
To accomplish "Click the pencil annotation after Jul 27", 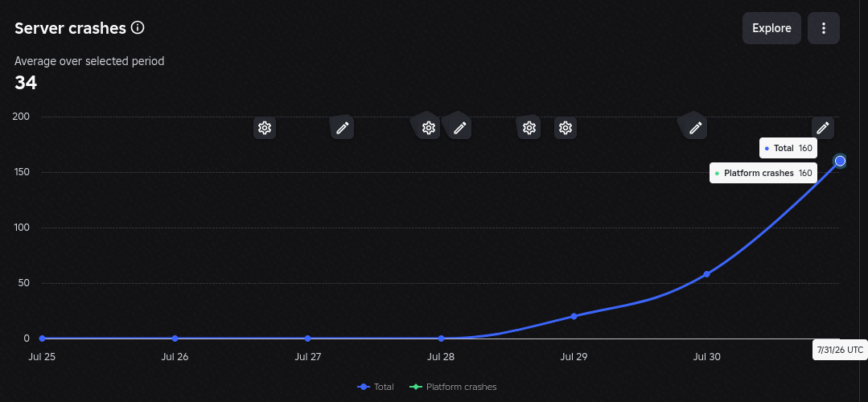I will pos(342,129).
